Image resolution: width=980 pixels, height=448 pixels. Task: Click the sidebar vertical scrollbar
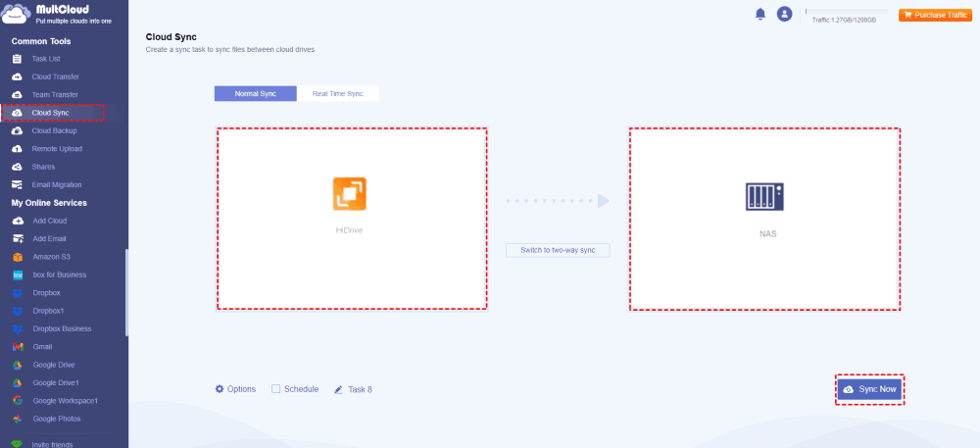126,292
